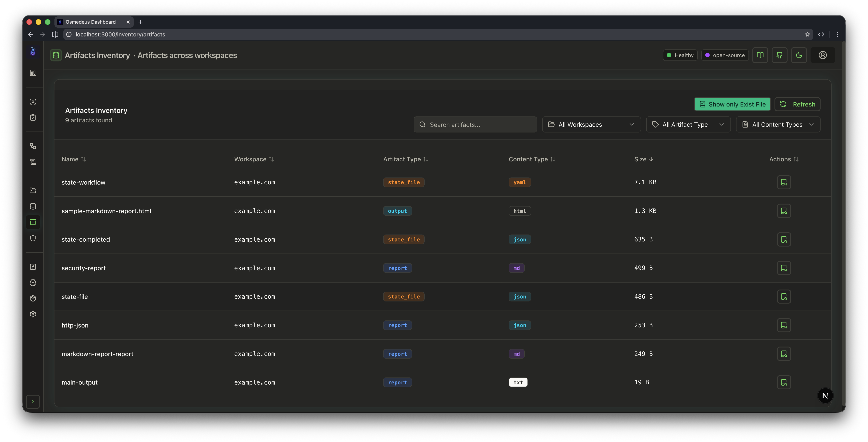This screenshot has height=442, width=868.
Task: Select the workflow nodes icon in sidebar
Action: pyautogui.click(x=33, y=146)
